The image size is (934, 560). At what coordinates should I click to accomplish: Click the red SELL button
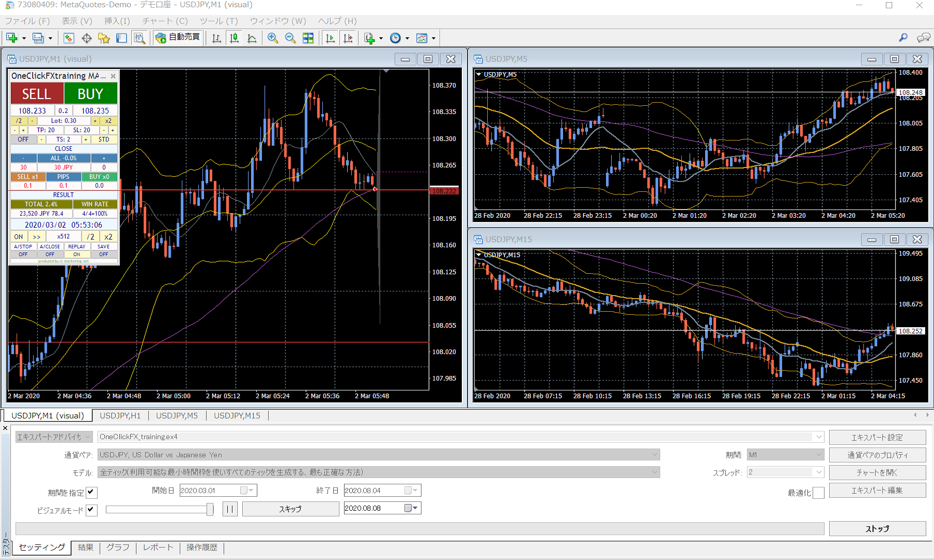(x=37, y=94)
